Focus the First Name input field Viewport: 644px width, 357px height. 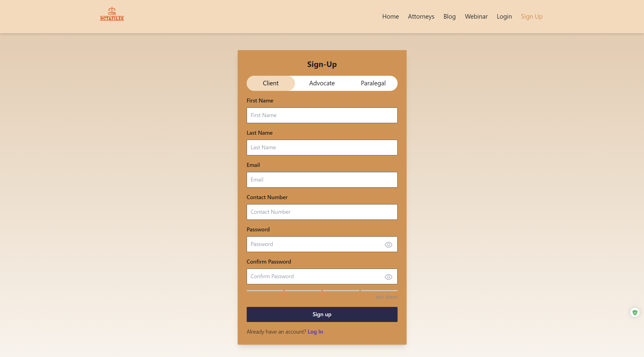(322, 115)
